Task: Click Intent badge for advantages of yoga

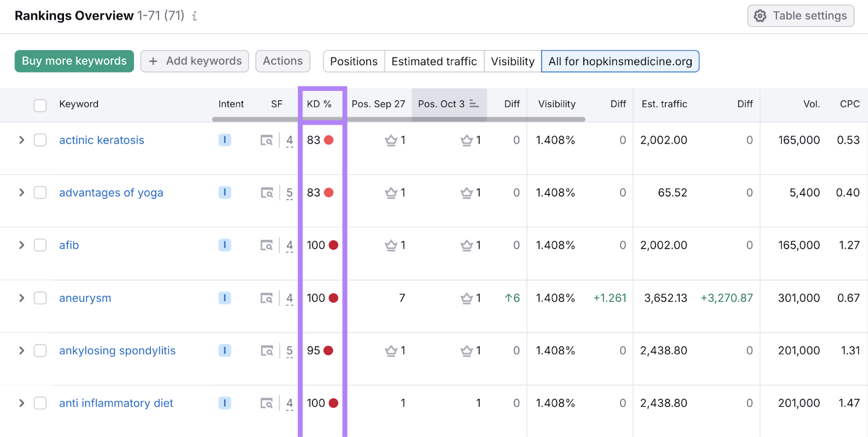Action: [x=225, y=193]
